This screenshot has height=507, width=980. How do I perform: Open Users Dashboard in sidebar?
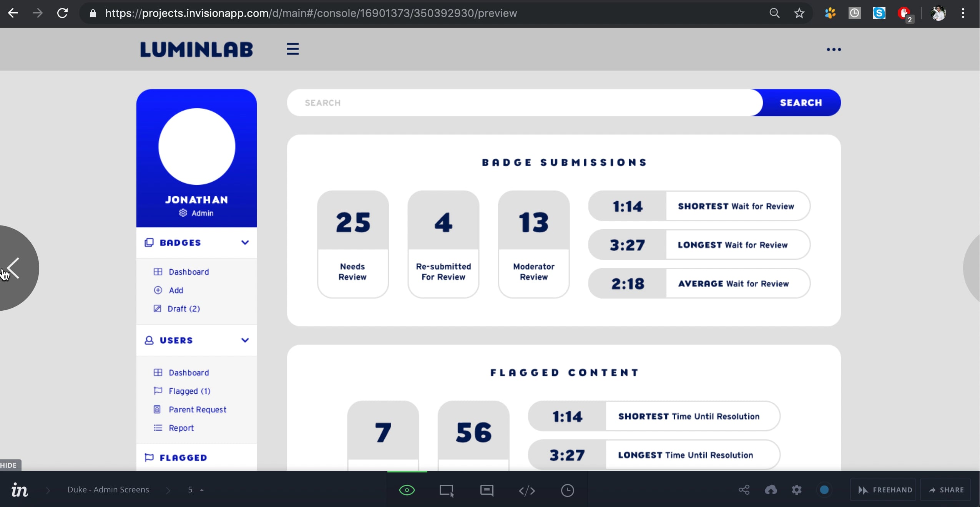point(181,373)
